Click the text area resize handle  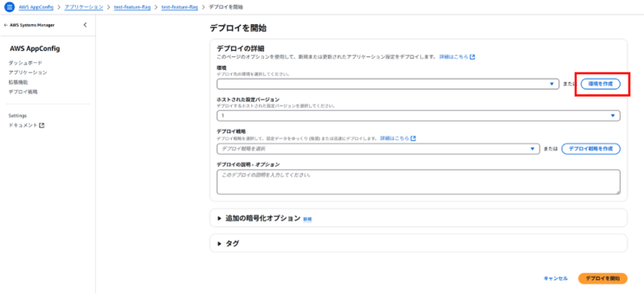[617, 192]
